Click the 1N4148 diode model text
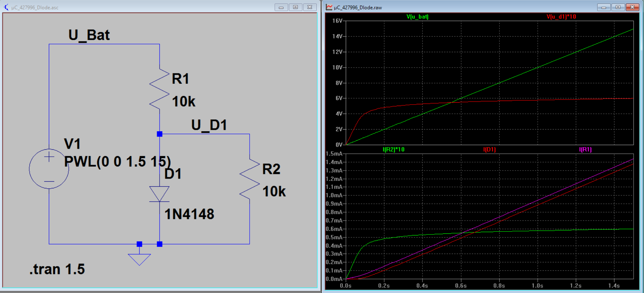Image resolution: width=644 pixels, height=293 pixels. tap(189, 214)
